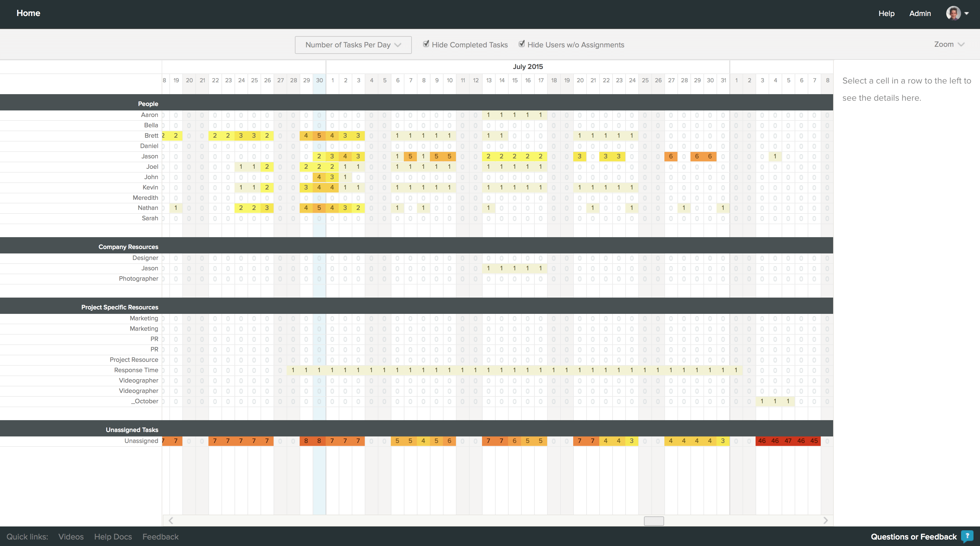Screen dimensions: 980x546
Task: Open the Help menu item
Action: 886,14
